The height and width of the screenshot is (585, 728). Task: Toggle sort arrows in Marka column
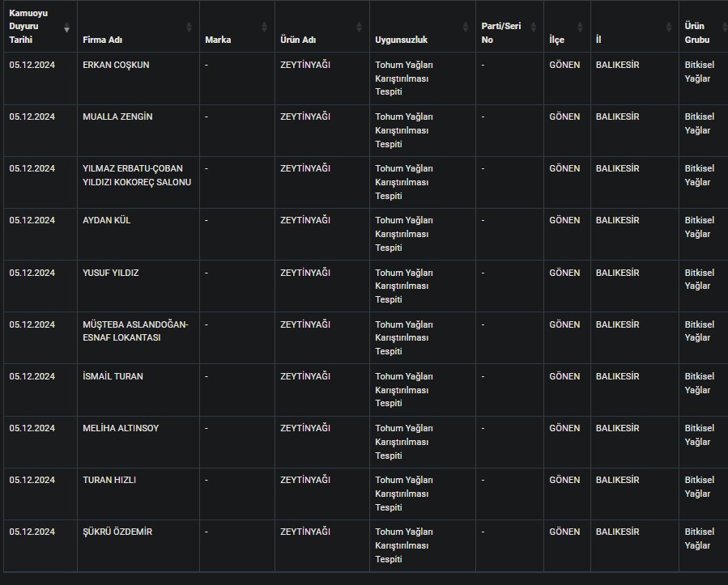[x=264, y=28]
